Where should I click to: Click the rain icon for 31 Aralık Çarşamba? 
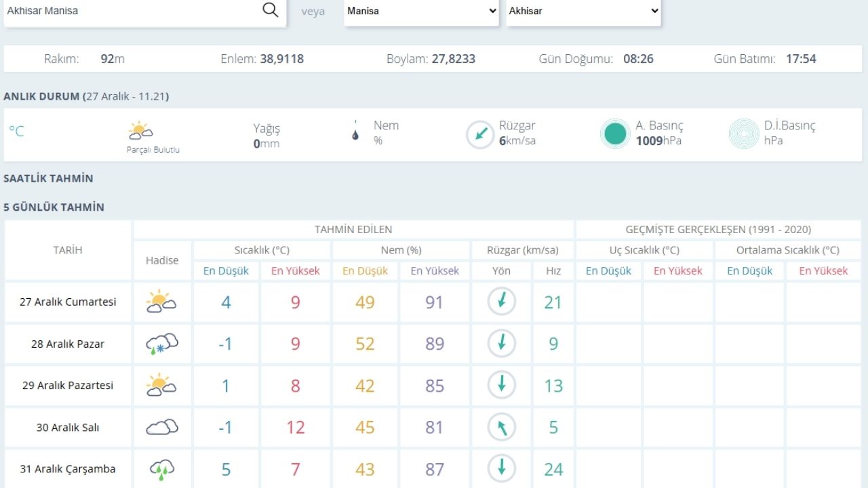(x=161, y=469)
